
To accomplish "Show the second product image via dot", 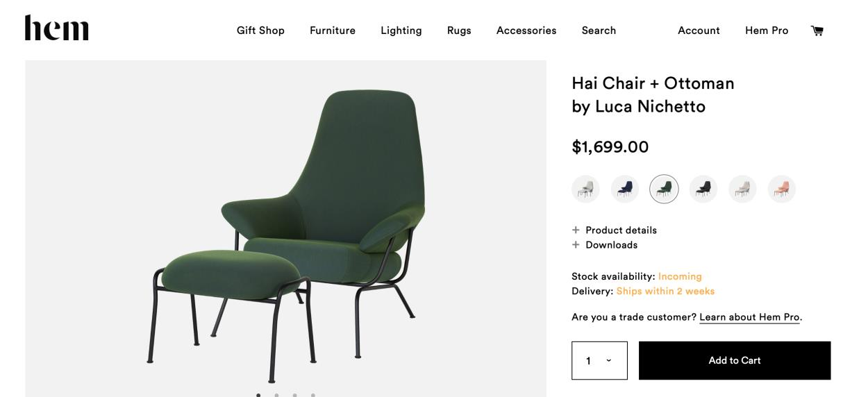I will (276, 395).
